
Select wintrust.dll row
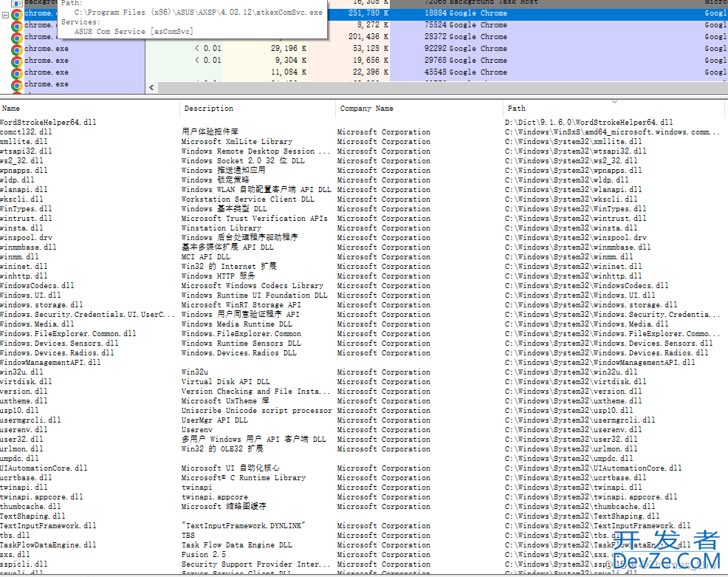coord(364,219)
